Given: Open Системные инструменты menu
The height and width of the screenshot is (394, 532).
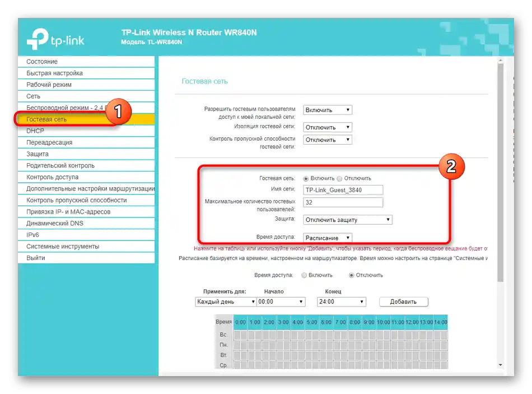Looking at the screenshot, I should [86, 246].
